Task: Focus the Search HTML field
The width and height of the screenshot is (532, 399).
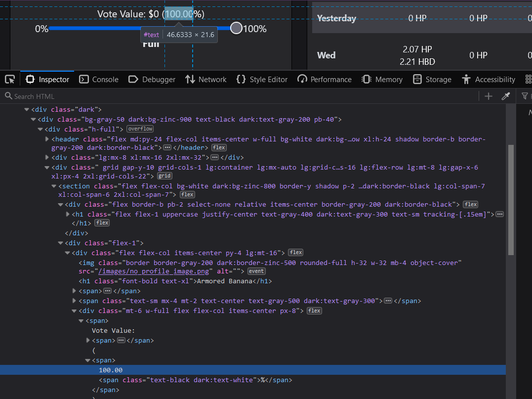Action: (x=239, y=96)
